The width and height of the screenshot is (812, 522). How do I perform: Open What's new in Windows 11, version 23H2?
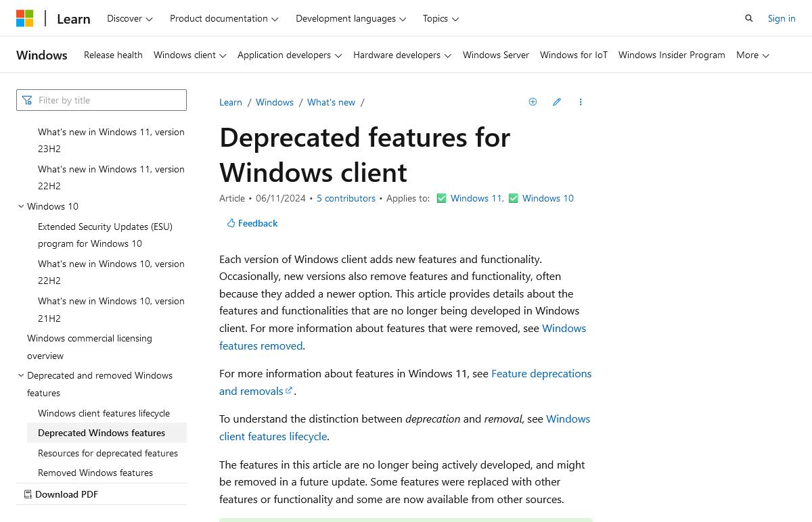pos(111,140)
